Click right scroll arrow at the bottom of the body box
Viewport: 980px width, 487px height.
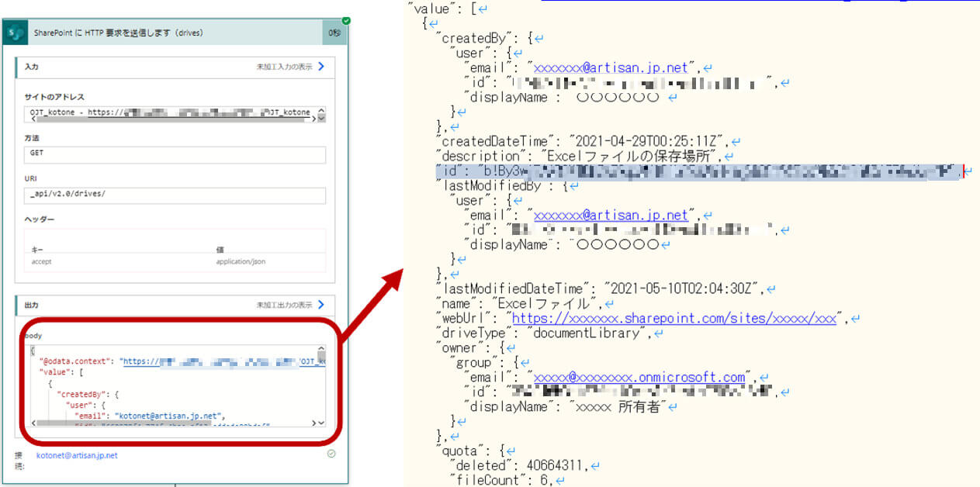click(x=314, y=423)
